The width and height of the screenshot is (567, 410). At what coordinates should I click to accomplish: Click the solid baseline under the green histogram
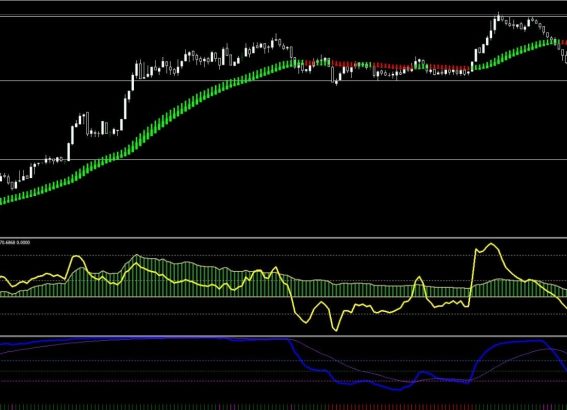coord(284,297)
